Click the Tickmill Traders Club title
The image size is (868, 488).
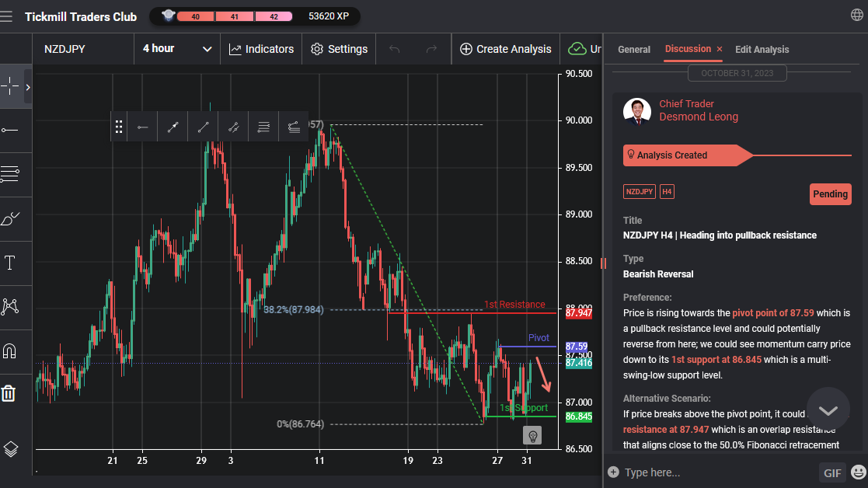coord(81,16)
